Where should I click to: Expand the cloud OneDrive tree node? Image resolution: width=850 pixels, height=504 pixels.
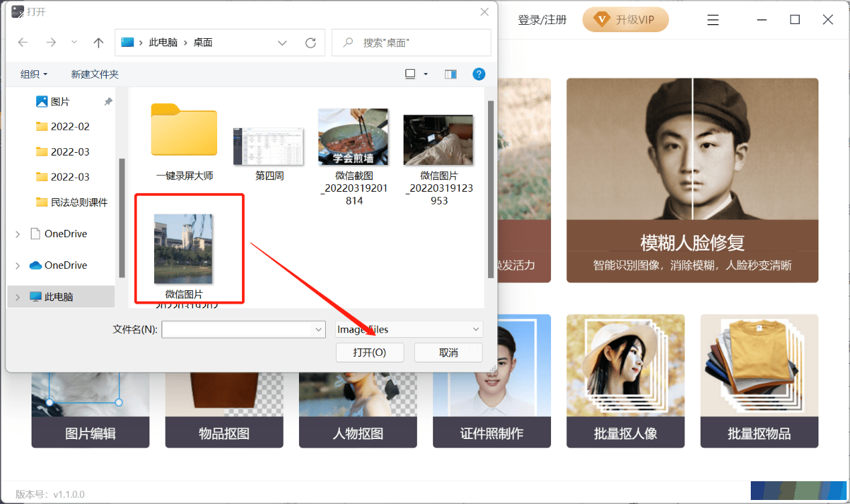[x=17, y=265]
